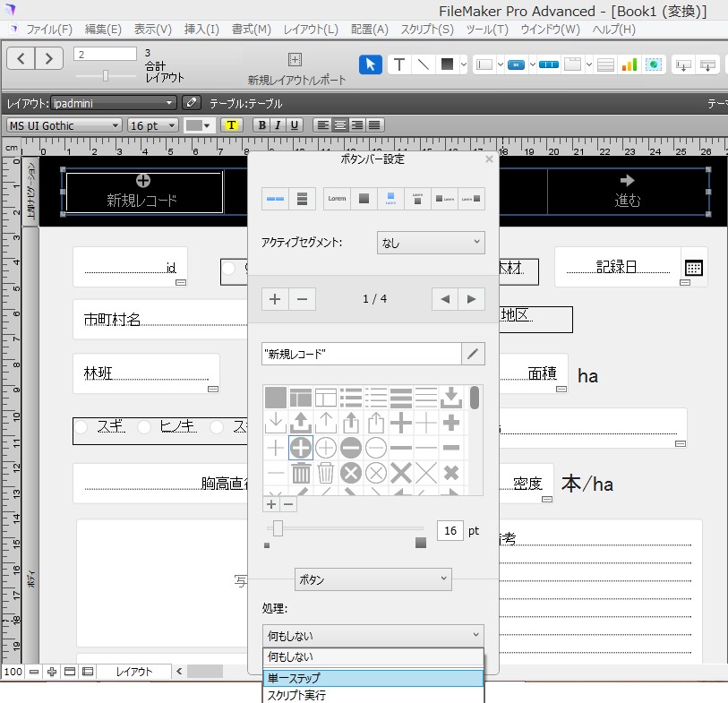This screenshot has width=728, height=703.
Task: Toggle underline text formatting
Action: coord(294,124)
